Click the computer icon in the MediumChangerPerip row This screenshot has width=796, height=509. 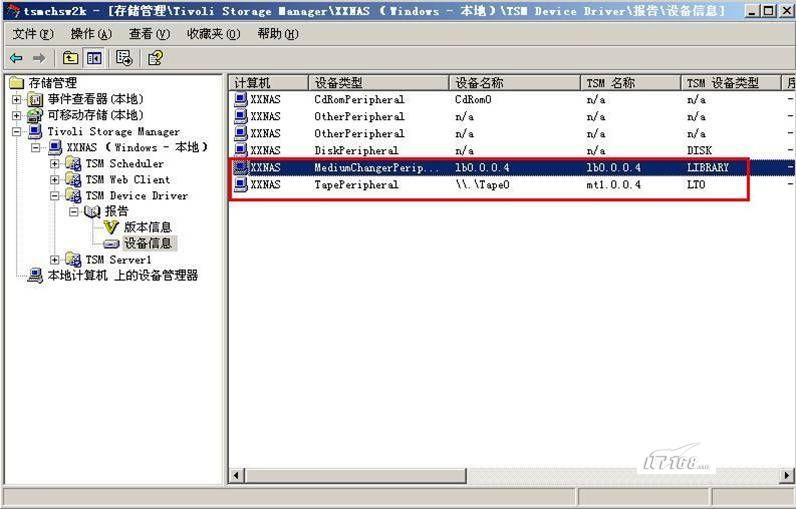coord(241,167)
